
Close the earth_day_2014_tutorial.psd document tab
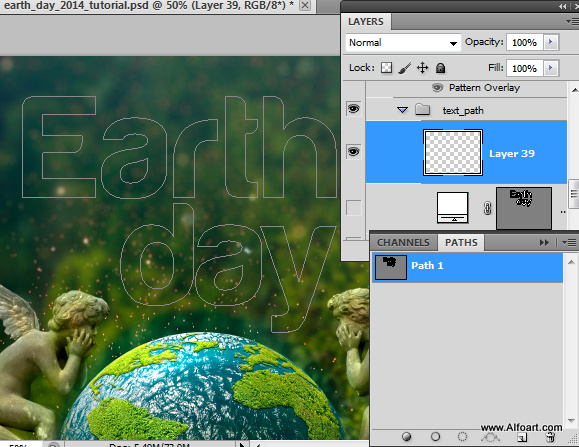pyautogui.click(x=305, y=5)
